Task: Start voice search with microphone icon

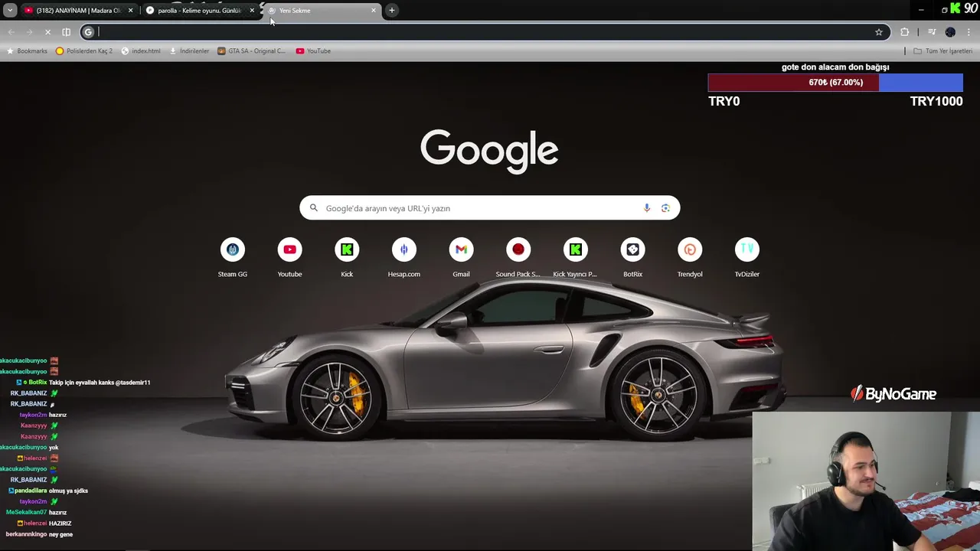Action: (647, 208)
